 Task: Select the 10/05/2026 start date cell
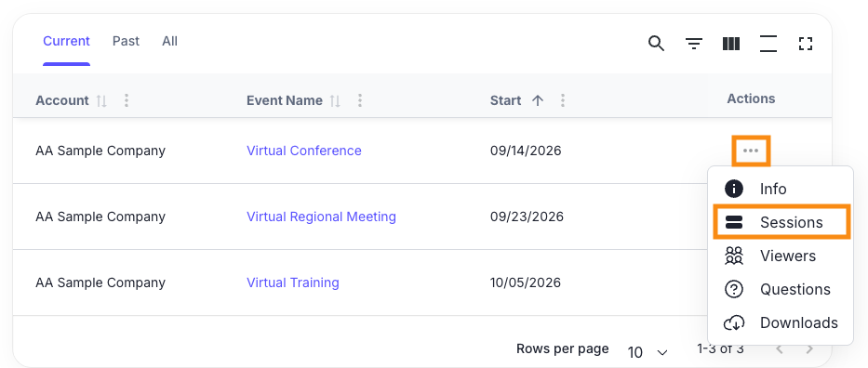click(526, 283)
